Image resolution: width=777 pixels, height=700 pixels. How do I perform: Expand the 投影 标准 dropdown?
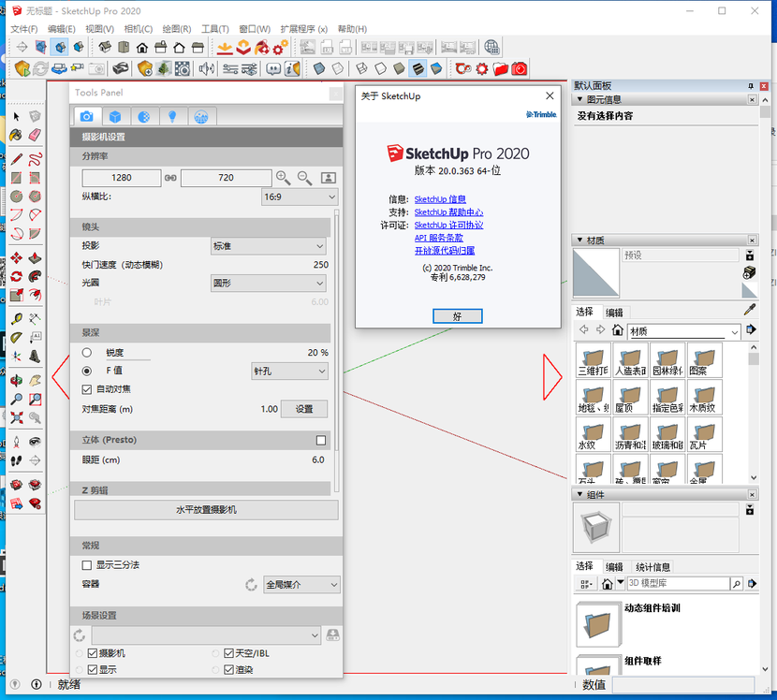pos(269,246)
